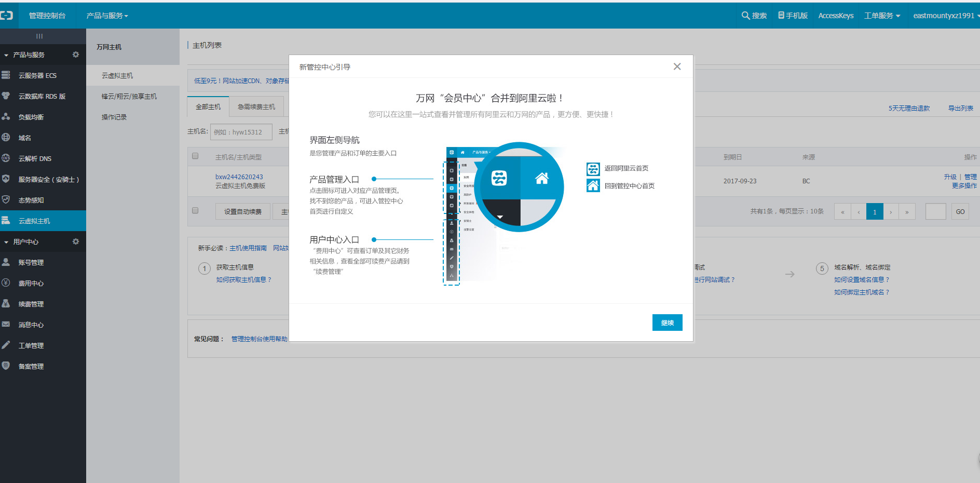Click the 继续 button in dialog
Screen dimensions: 980x483
coord(668,323)
